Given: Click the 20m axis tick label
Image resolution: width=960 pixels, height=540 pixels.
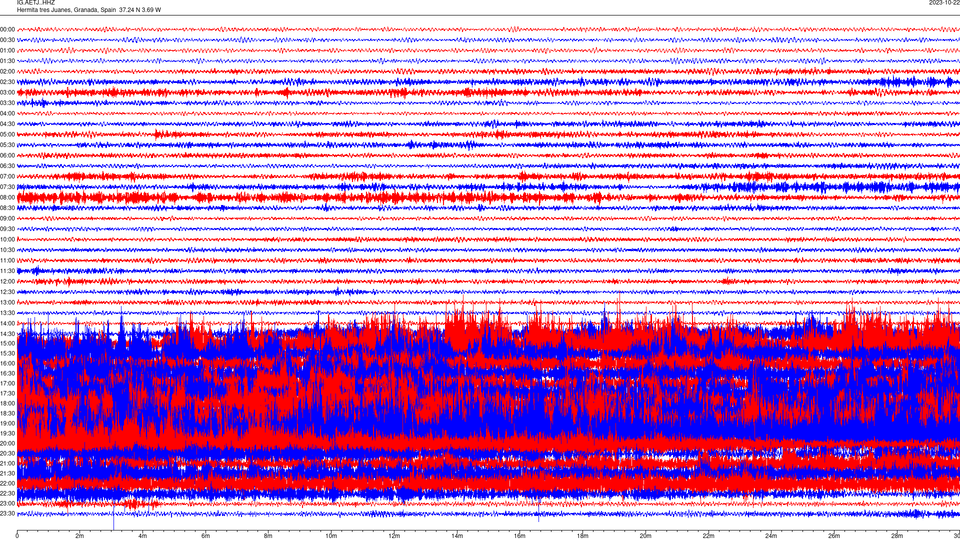Looking at the screenshot, I should click(645, 536).
